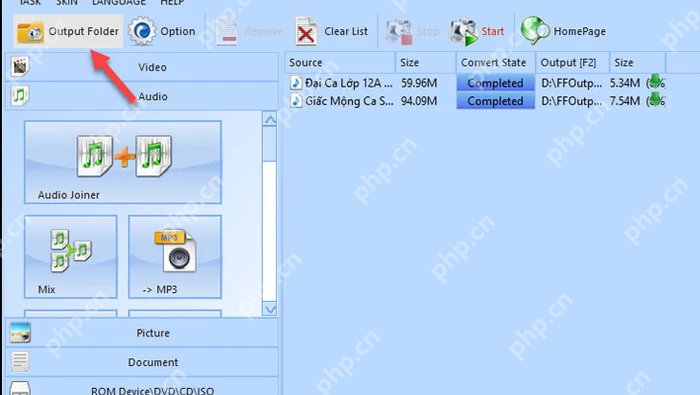
Task: Open the Option settings gear
Action: 162,31
